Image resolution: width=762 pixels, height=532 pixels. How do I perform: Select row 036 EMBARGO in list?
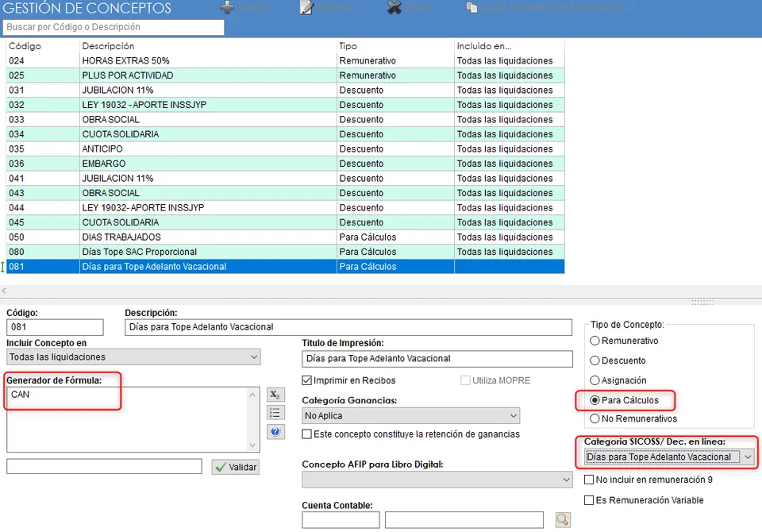tap(285, 164)
